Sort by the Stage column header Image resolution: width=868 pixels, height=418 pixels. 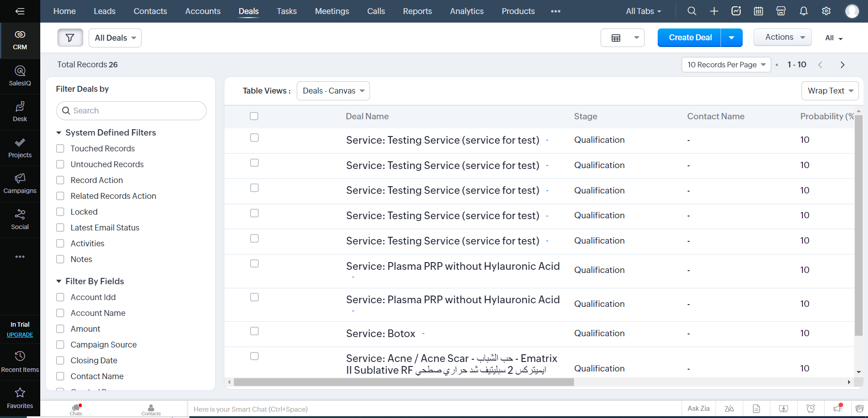pyautogui.click(x=585, y=116)
